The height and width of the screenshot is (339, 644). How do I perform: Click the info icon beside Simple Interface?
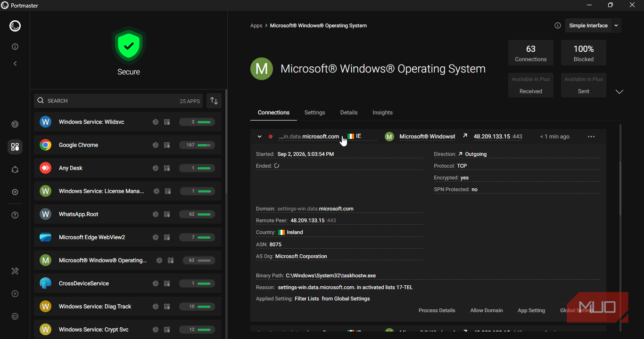pos(558,25)
